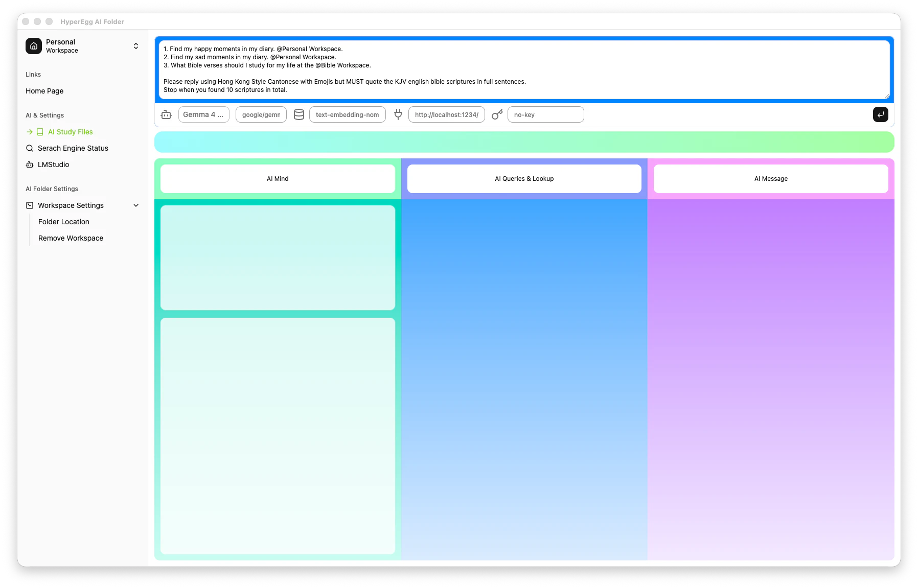The height and width of the screenshot is (588, 918).
Task: Expand the Gemma 4 model selector
Action: point(203,114)
